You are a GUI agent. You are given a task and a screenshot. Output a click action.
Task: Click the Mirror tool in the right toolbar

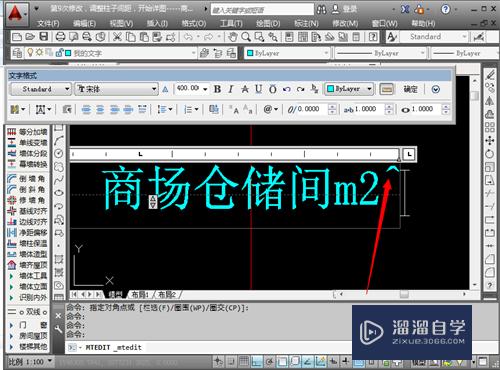490,100
